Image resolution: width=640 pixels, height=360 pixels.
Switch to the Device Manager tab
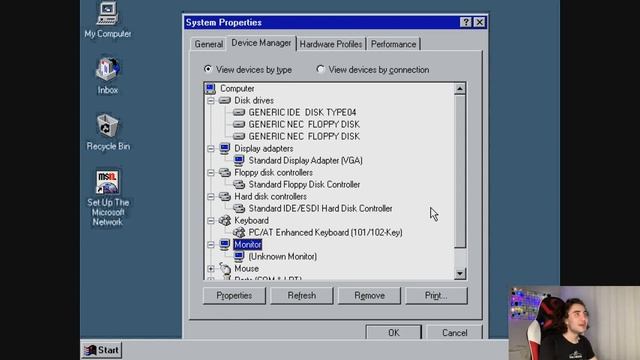pos(261,43)
